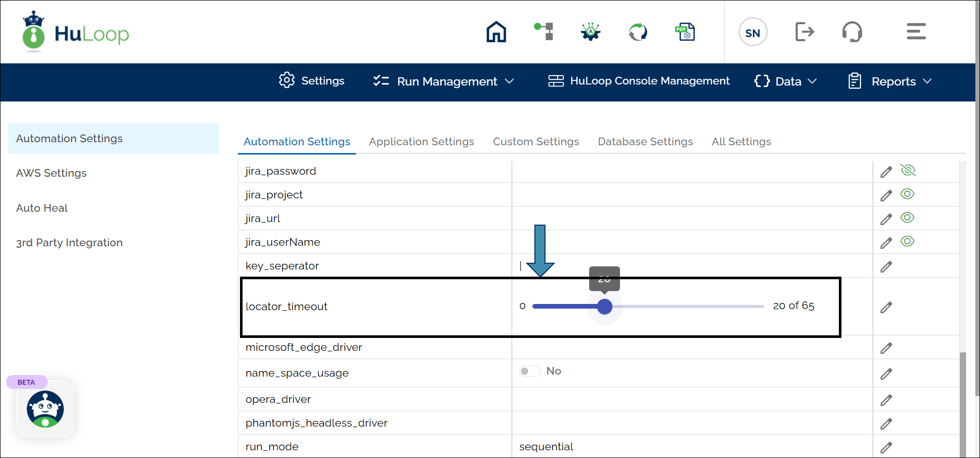The width and height of the screenshot is (980, 458).
Task: Click the green refresh sync icon
Action: [x=638, y=32]
